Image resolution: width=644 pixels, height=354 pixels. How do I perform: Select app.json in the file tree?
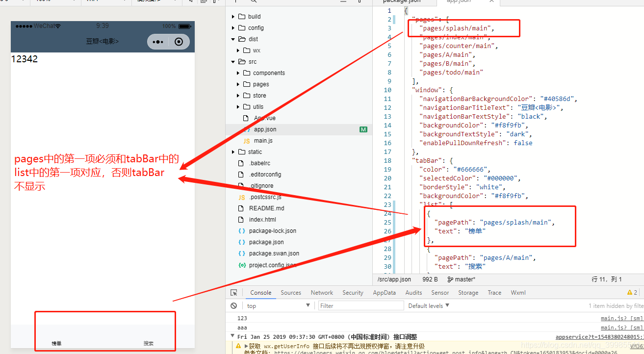click(x=265, y=129)
